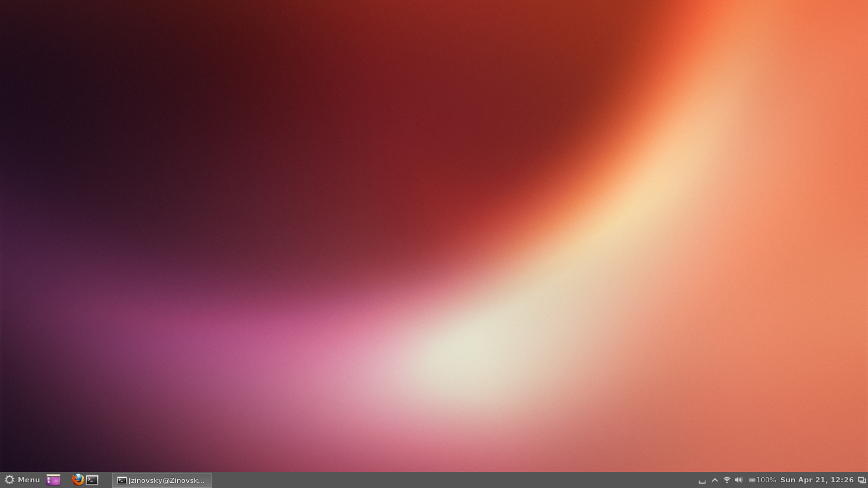The image size is (868, 488).
Task: Open the sound volume applet
Action: coord(738,480)
